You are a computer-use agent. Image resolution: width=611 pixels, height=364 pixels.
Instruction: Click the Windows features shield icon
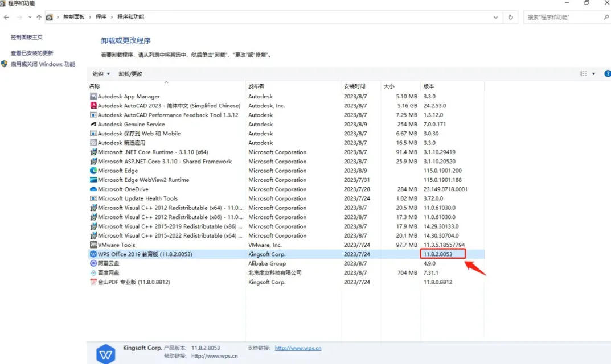(5, 64)
